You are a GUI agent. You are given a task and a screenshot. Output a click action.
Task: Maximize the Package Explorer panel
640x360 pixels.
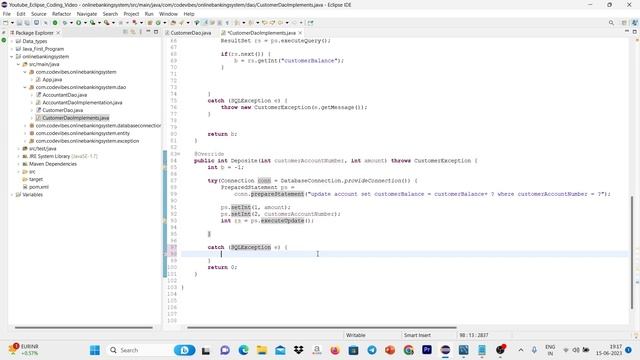(156, 31)
